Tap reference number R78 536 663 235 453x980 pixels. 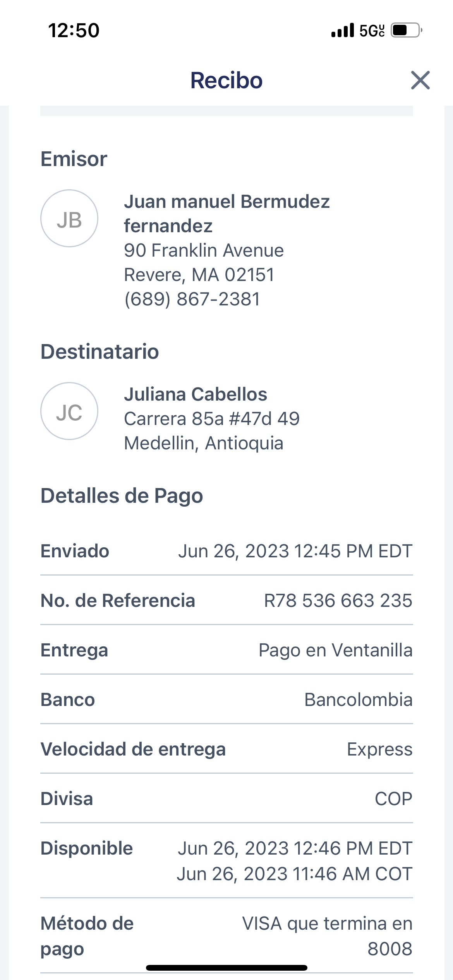(338, 601)
